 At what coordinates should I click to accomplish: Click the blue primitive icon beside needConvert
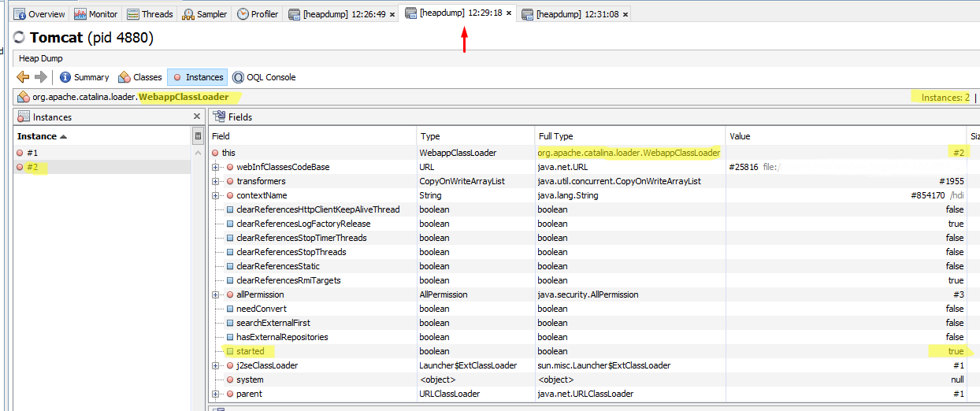coord(230,309)
